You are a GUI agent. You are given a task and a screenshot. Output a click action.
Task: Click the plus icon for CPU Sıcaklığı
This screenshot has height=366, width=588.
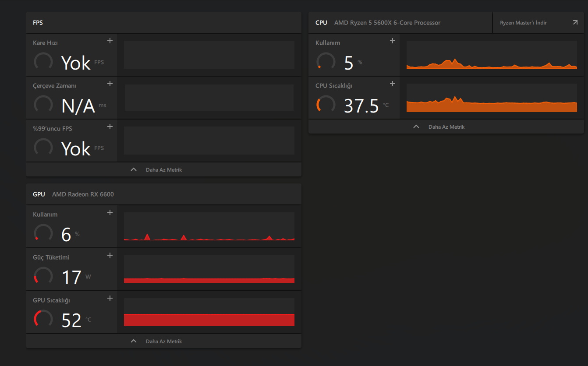(x=393, y=84)
